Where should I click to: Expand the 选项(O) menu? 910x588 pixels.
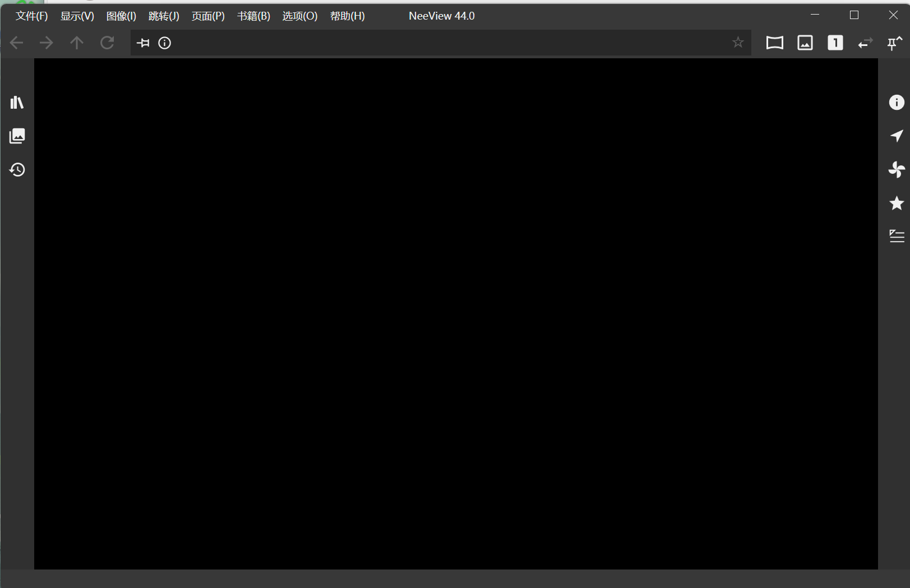(299, 16)
